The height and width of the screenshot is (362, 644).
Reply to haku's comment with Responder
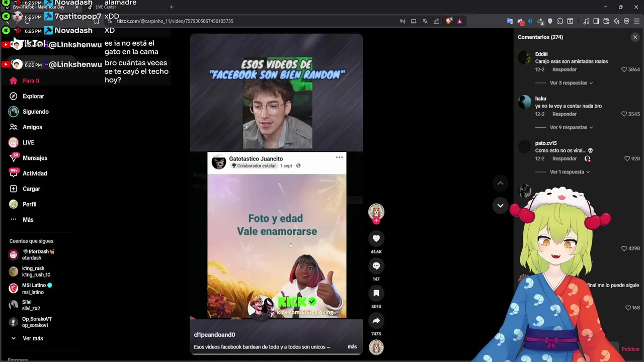tap(565, 114)
